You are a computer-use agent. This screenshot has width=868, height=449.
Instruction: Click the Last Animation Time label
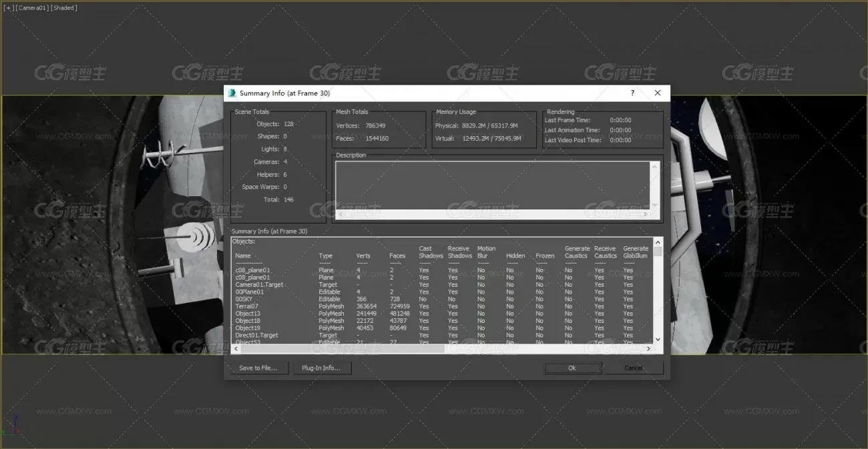[x=572, y=130]
